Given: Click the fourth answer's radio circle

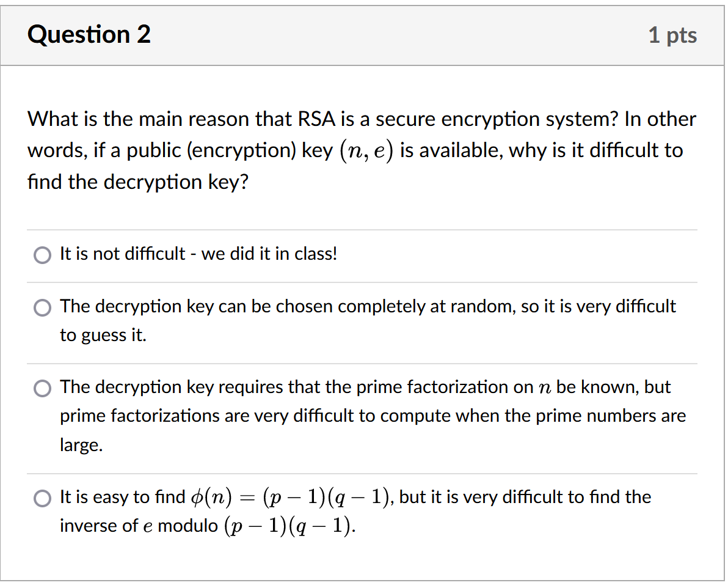Looking at the screenshot, I should click(x=42, y=498).
